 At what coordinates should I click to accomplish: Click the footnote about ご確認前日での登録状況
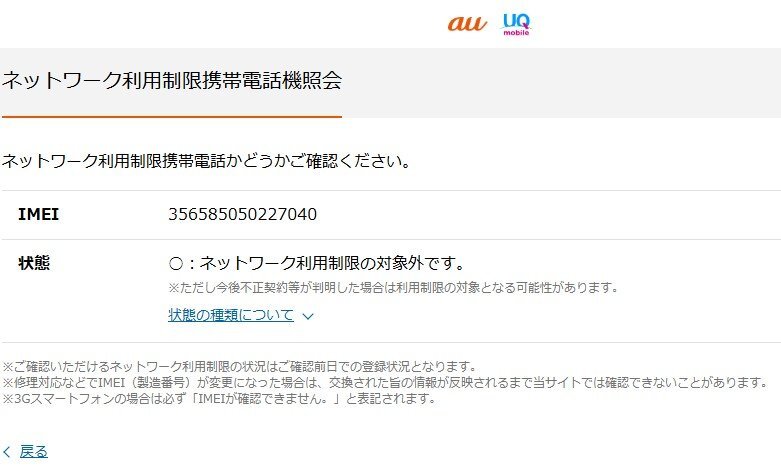coord(240,367)
